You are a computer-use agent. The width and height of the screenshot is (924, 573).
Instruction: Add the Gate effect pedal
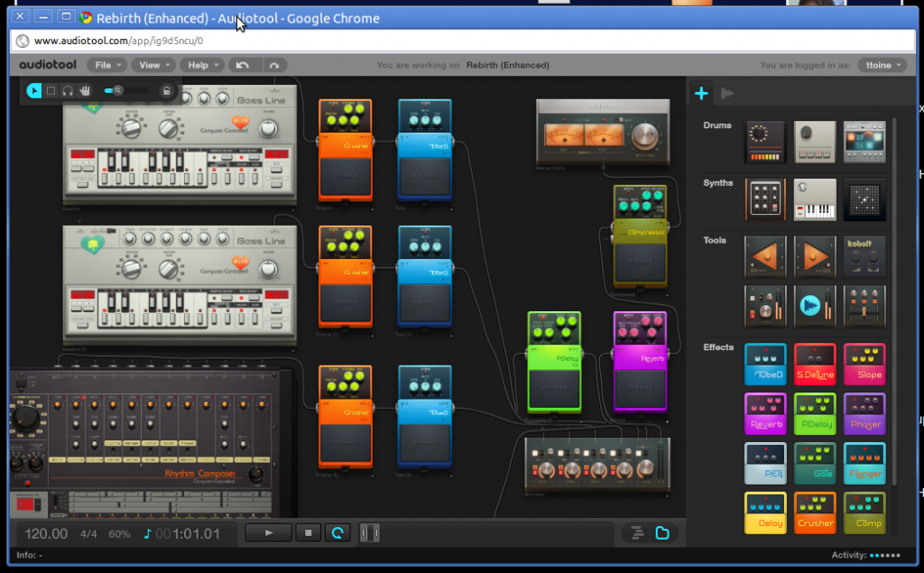[815, 463]
